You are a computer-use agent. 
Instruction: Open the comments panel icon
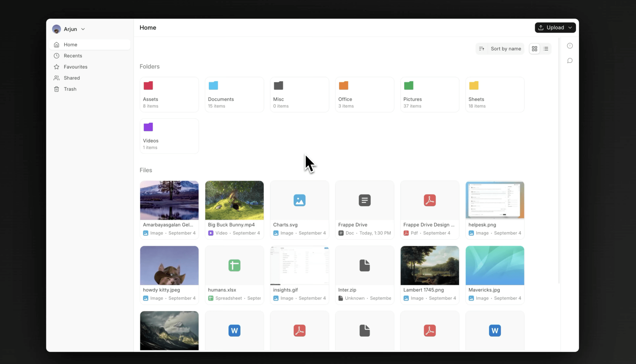click(x=570, y=61)
